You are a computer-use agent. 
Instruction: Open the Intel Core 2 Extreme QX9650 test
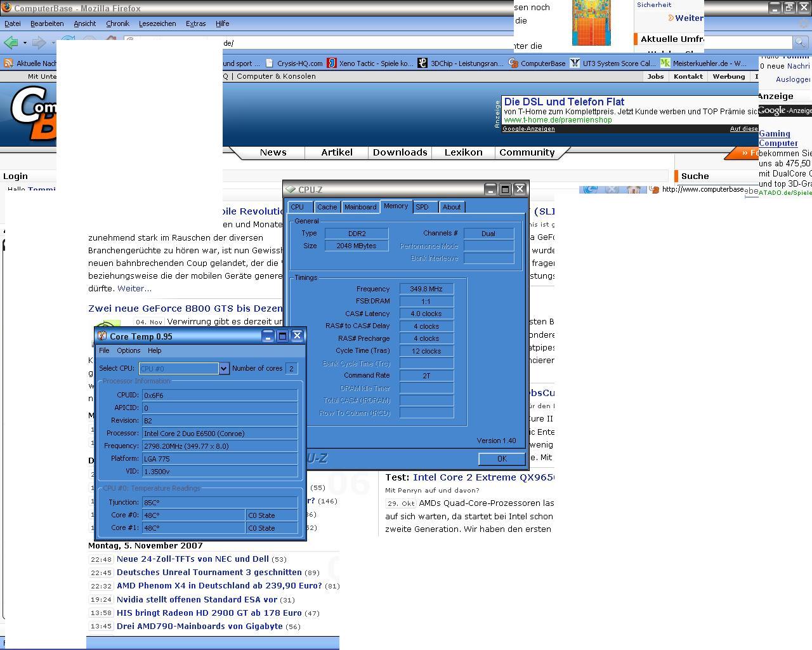click(483, 477)
